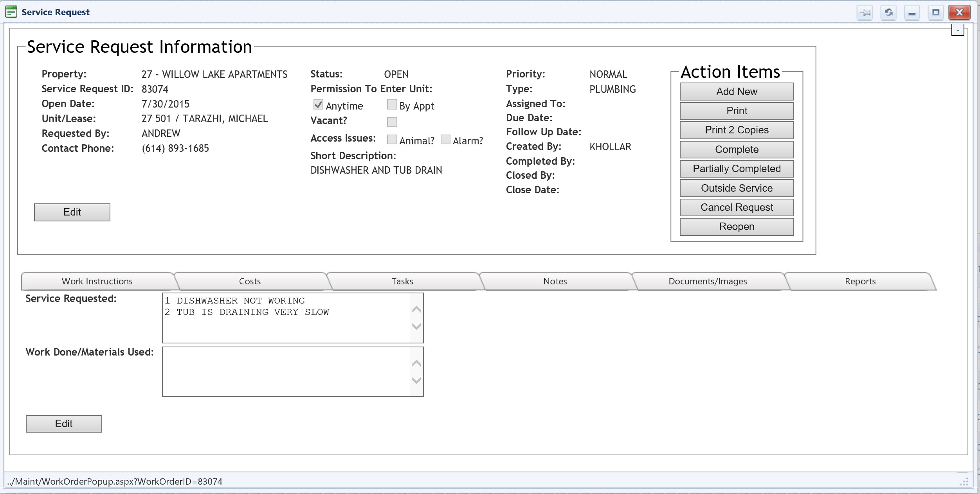Click the pin window icon
The height and width of the screenshot is (494, 980).
tap(865, 13)
